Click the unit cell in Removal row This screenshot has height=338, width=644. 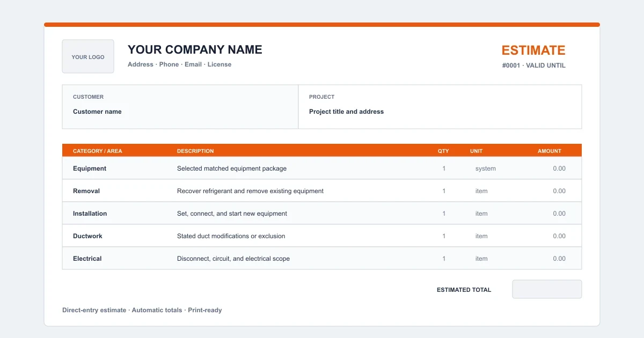tap(481, 191)
